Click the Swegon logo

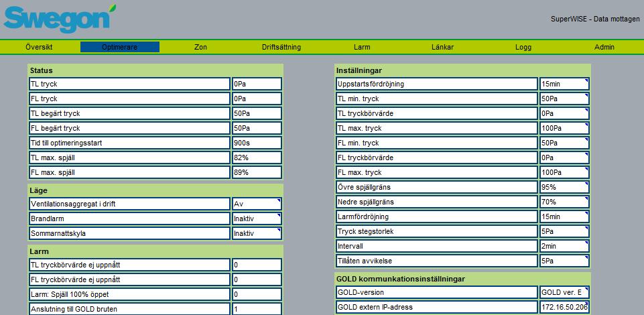pyautogui.click(x=60, y=19)
